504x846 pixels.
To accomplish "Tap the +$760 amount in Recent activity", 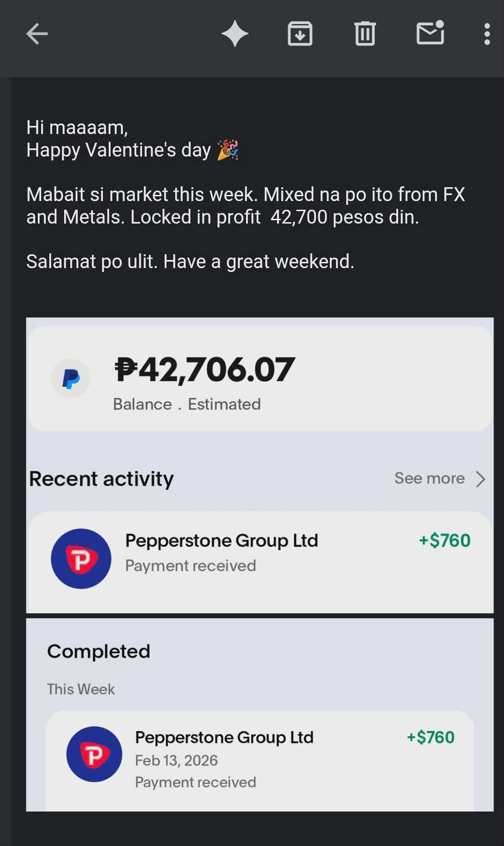I will pos(445,541).
